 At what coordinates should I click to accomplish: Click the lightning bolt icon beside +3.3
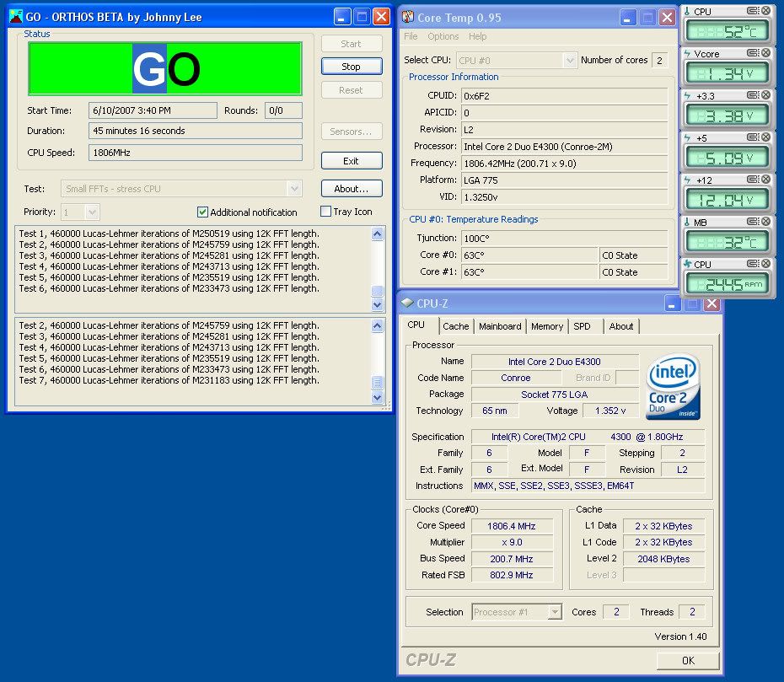pos(688,95)
